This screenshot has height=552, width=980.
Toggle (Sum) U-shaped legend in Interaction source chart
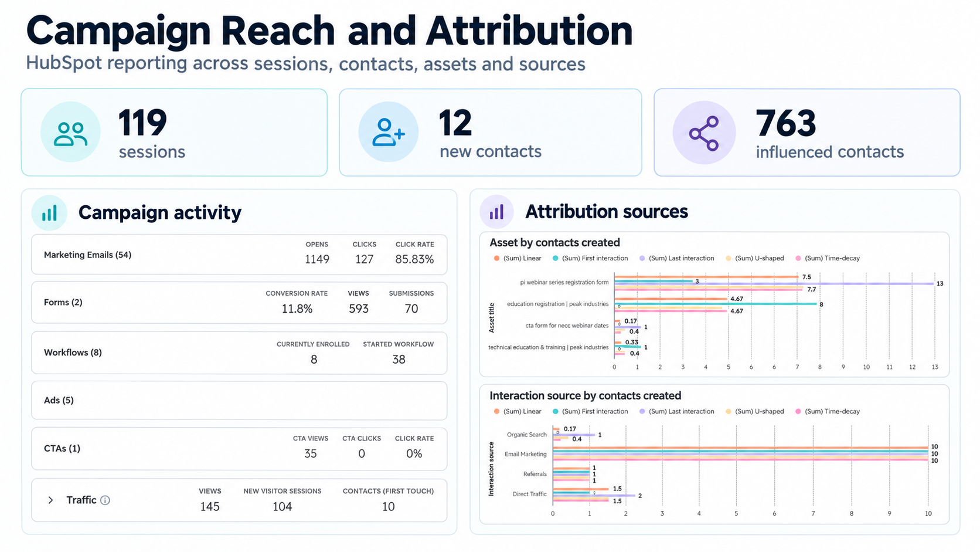[755, 411]
